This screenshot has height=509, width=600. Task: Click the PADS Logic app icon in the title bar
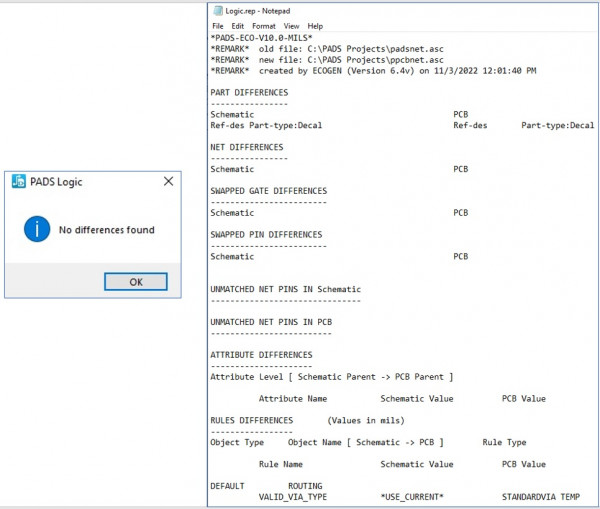pos(18,181)
